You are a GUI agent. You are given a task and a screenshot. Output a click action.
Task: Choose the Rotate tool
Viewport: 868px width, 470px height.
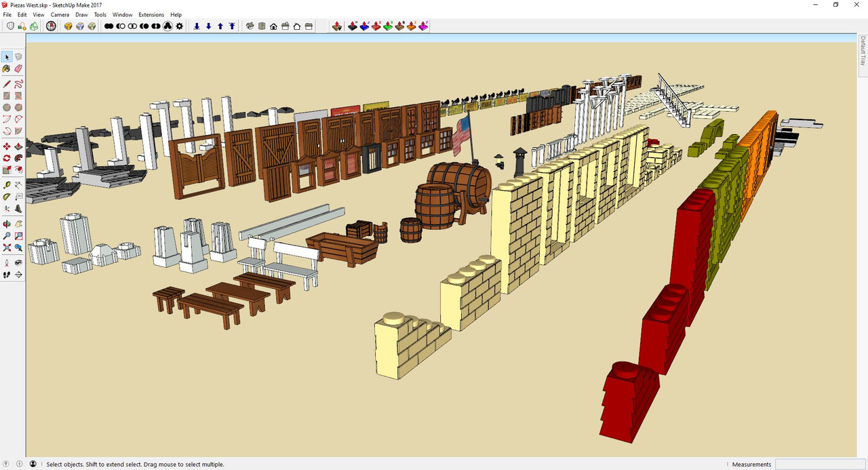coord(7,158)
